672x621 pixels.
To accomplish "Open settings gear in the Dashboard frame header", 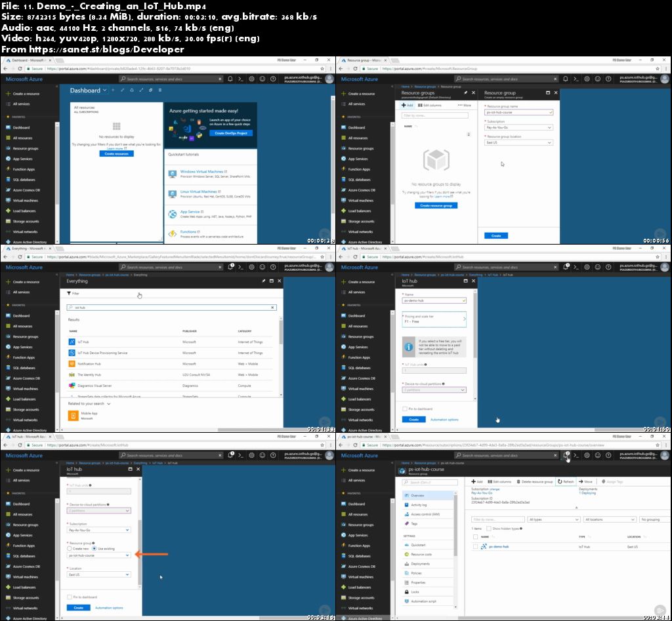I will [x=251, y=79].
